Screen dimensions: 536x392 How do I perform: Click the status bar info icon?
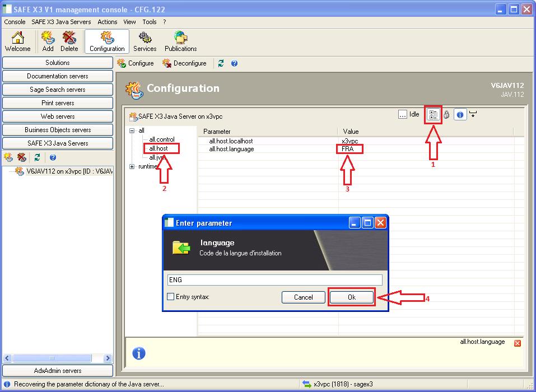(7, 384)
